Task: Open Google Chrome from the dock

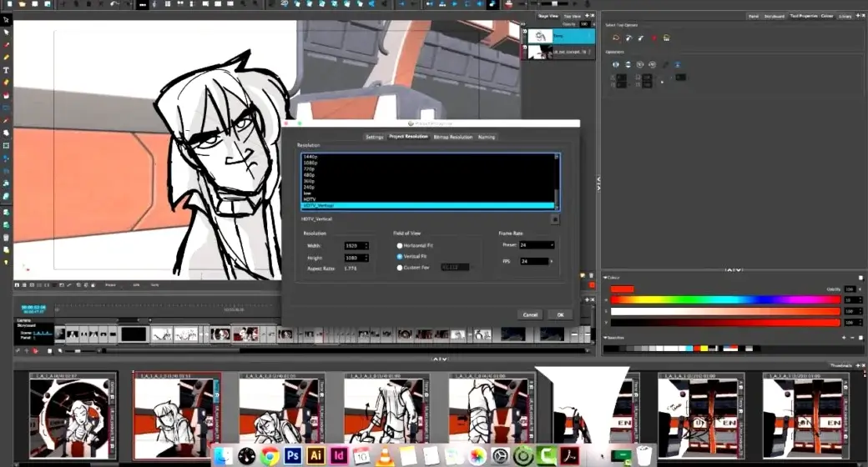Action: tap(270, 455)
